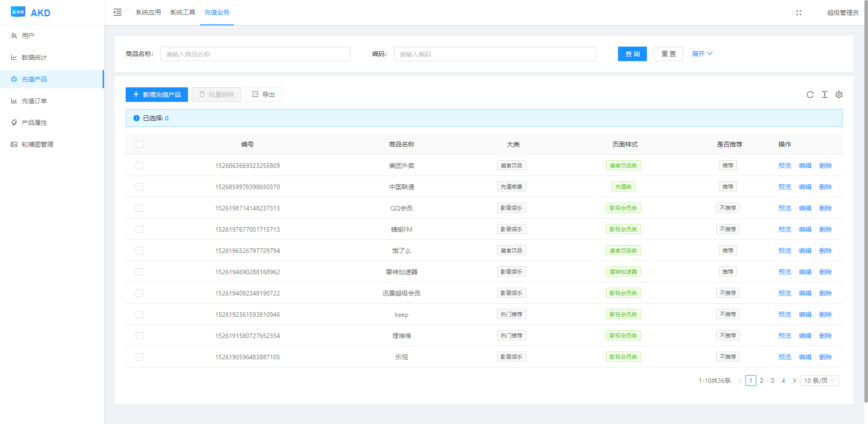Image resolution: width=868 pixels, height=424 pixels.
Task: Collapse the sidebar using the menu fold icon
Action: (118, 12)
